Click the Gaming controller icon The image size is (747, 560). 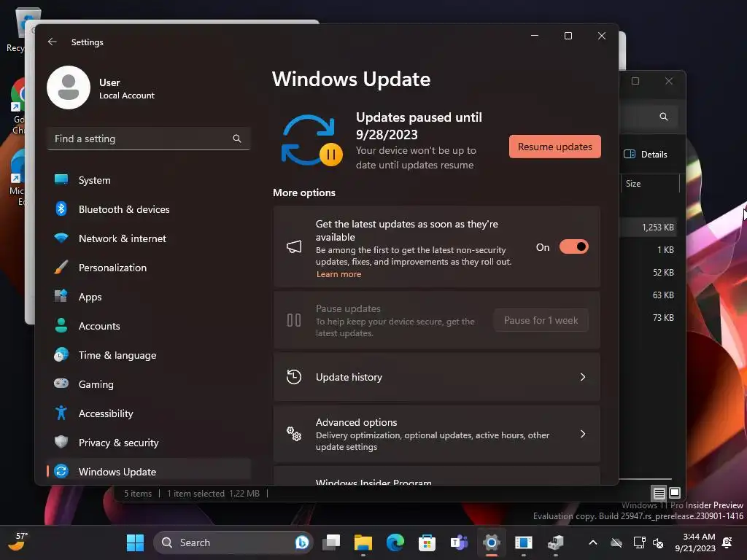61,384
